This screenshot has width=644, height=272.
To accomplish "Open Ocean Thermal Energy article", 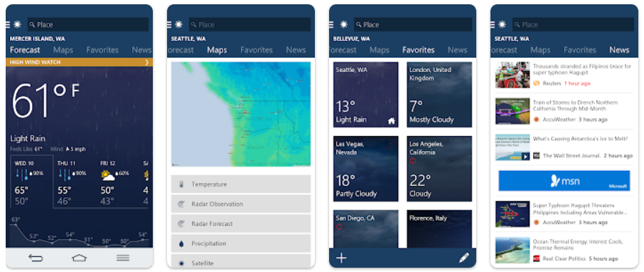I will click(x=564, y=250).
